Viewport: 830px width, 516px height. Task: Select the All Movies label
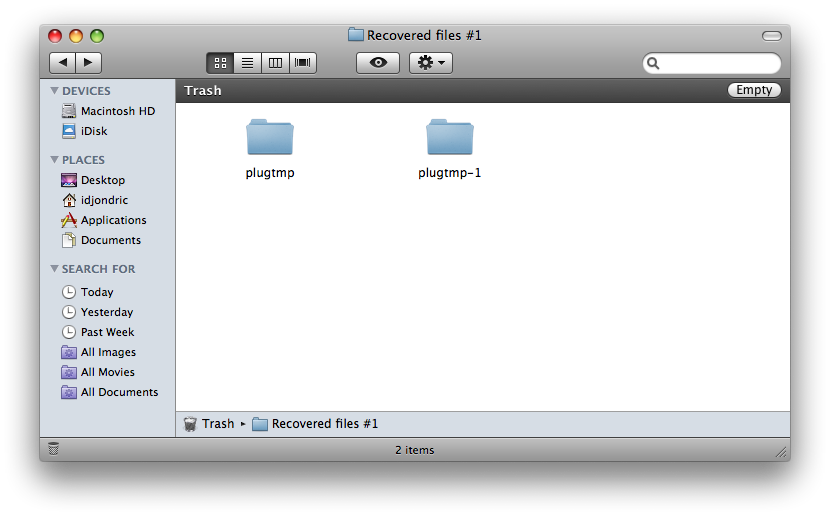click(107, 372)
